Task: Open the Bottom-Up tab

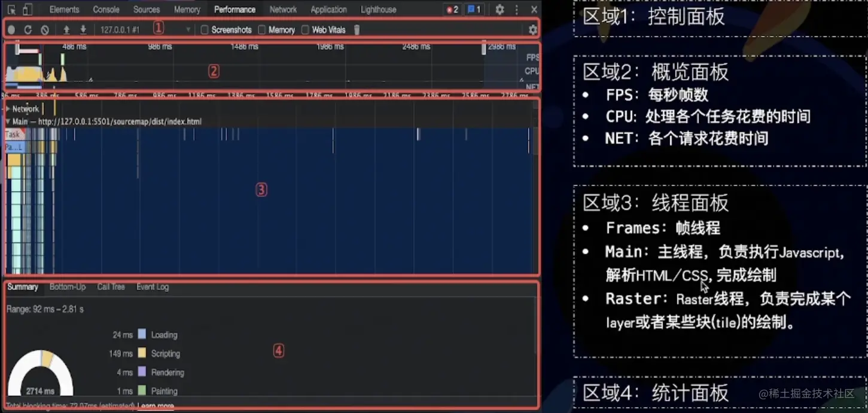Action: pyautogui.click(x=68, y=287)
